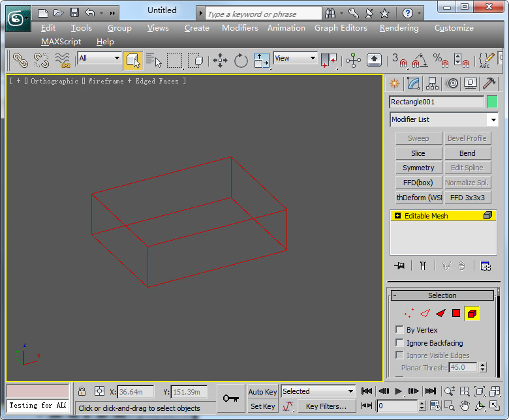This screenshot has height=420, width=509.
Task: Open Key Filters dialog
Action: tap(326, 406)
